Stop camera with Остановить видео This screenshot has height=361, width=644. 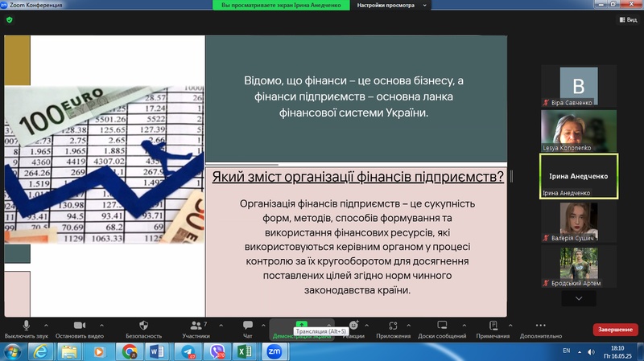pyautogui.click(x=79, y=330)
